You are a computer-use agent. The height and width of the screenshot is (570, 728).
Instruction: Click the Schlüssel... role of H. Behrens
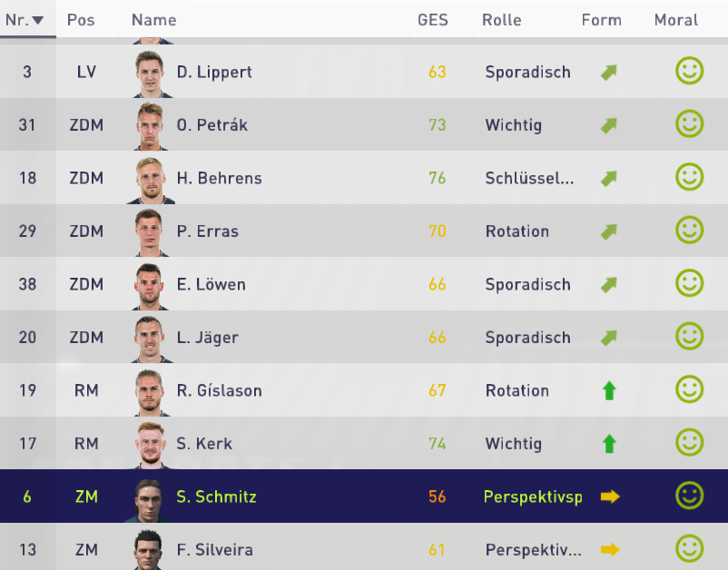529,178
